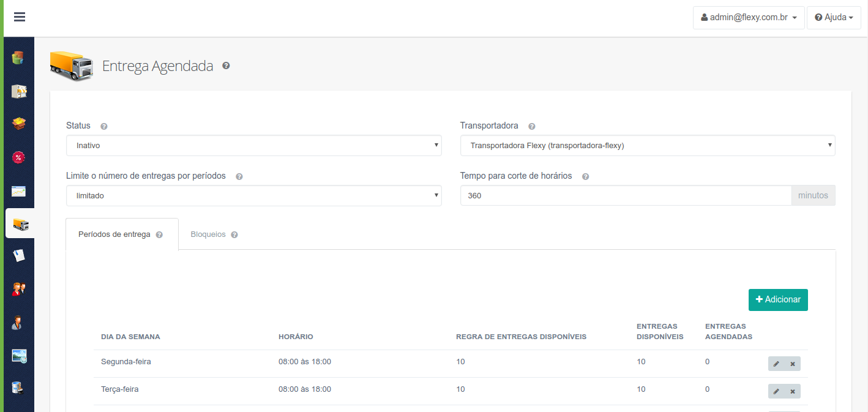The image size is (868, 412).
Task: Edit the Terça-feira delivery period
Action: click(x=776, y=391)
